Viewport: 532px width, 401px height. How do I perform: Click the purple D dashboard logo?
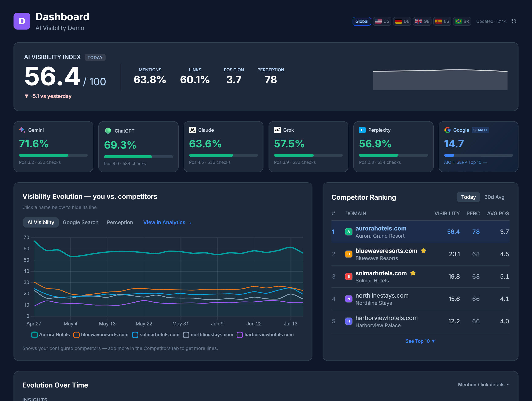(22, 21)
